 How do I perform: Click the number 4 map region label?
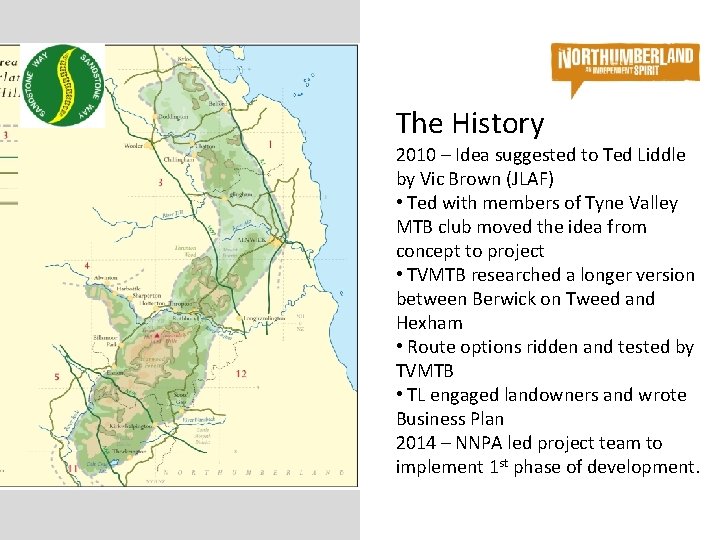(87, 265)
